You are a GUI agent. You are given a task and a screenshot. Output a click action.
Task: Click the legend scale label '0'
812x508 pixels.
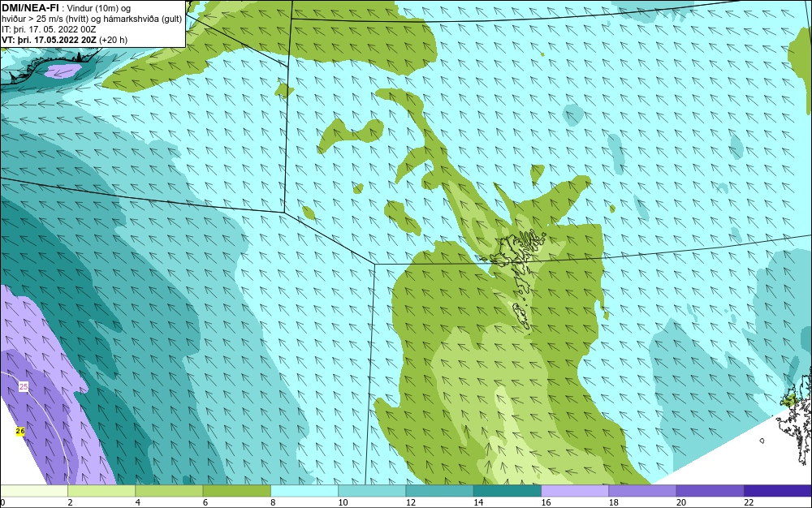pos(2,502)
